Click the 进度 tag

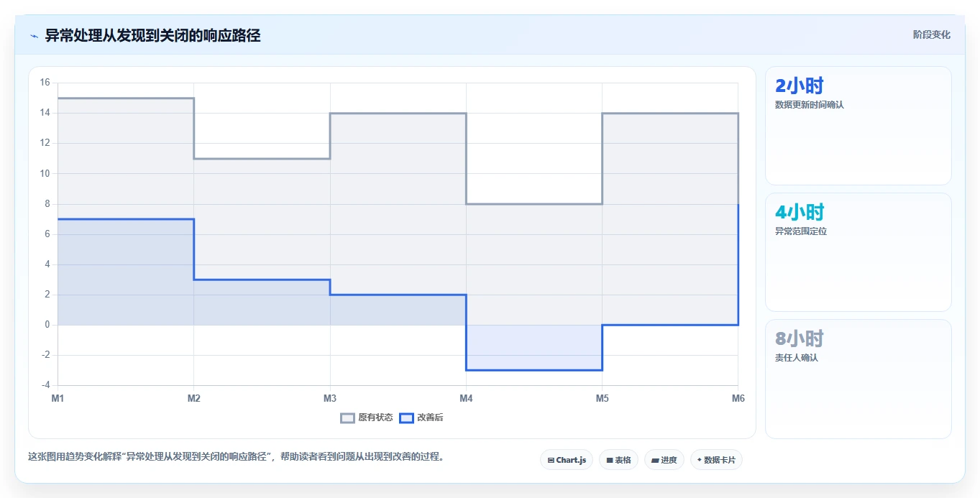664,460
